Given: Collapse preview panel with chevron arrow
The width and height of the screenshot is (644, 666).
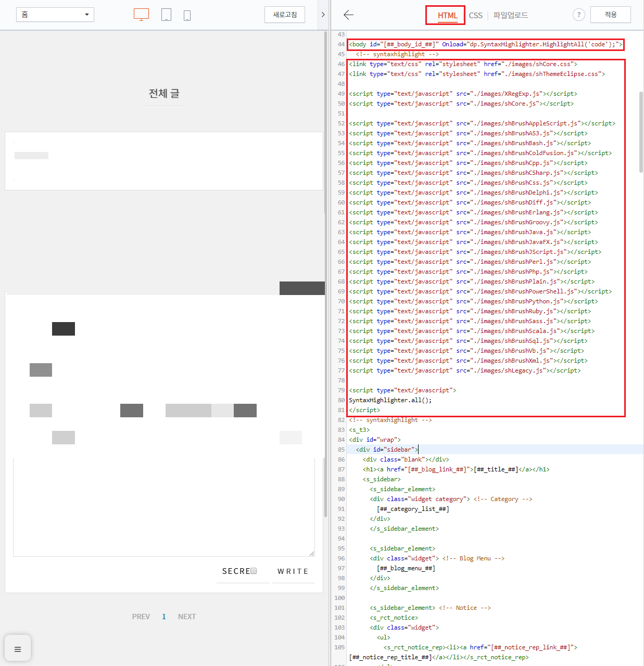Looking at the screenshot, I should [x=323, y=15].
